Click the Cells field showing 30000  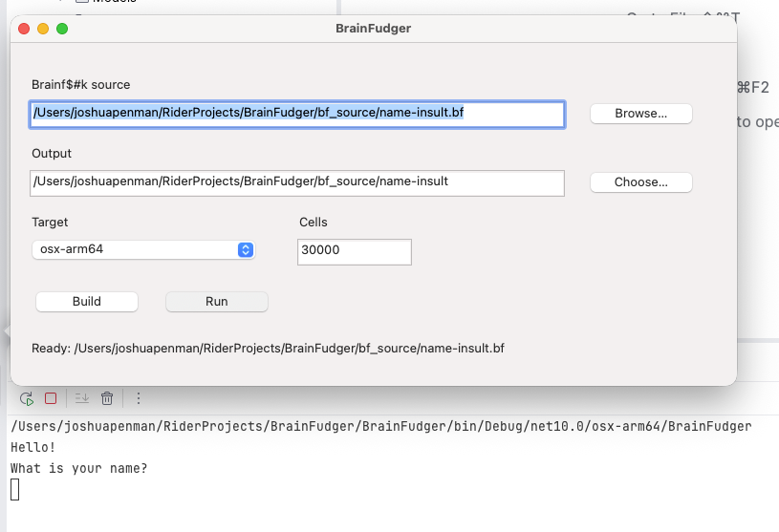click(x=355, y=252)
